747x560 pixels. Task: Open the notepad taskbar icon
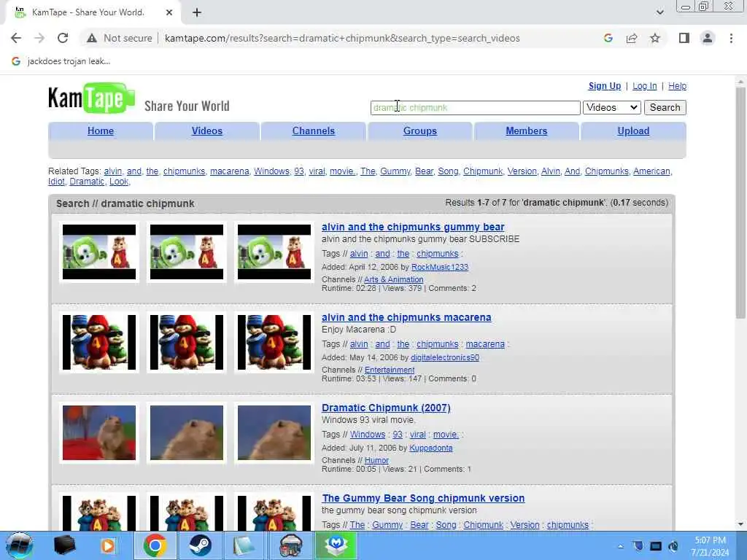pos(245,545)
